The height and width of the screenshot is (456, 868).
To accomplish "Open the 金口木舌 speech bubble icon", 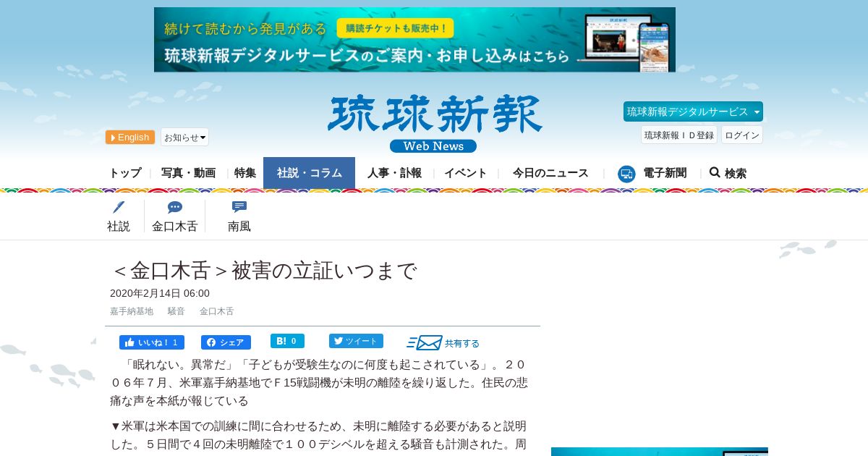I will pyautogui.click(x=174, y=208).
